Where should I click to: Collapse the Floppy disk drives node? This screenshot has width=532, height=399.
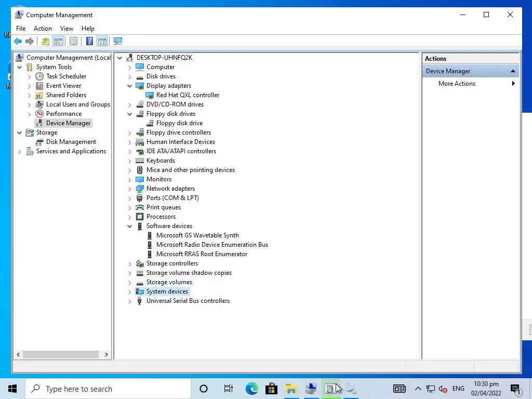[x=129, y=114]
